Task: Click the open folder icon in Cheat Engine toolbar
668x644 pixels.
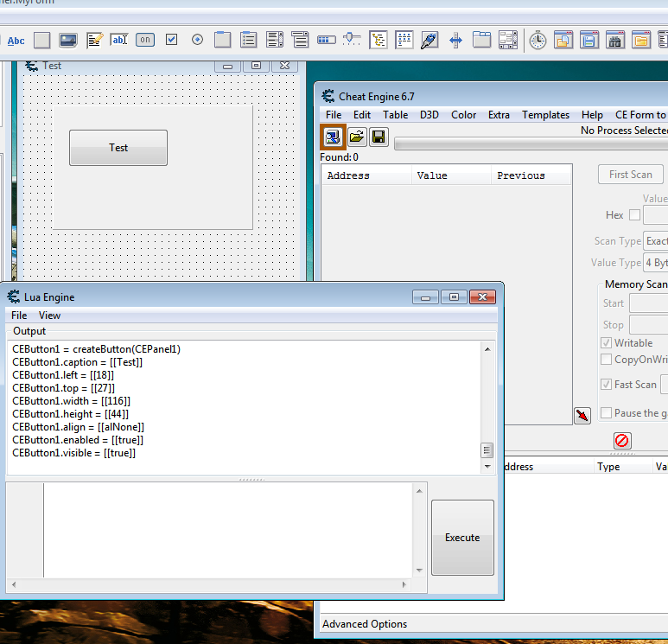Action: tap(356, 137)
